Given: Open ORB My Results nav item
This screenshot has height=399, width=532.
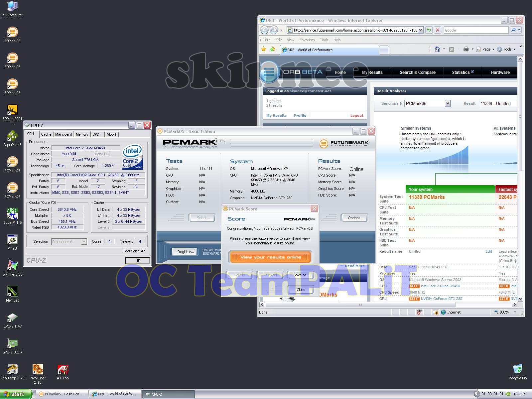Looking at the screenshot, I should [x=372, y=72].
